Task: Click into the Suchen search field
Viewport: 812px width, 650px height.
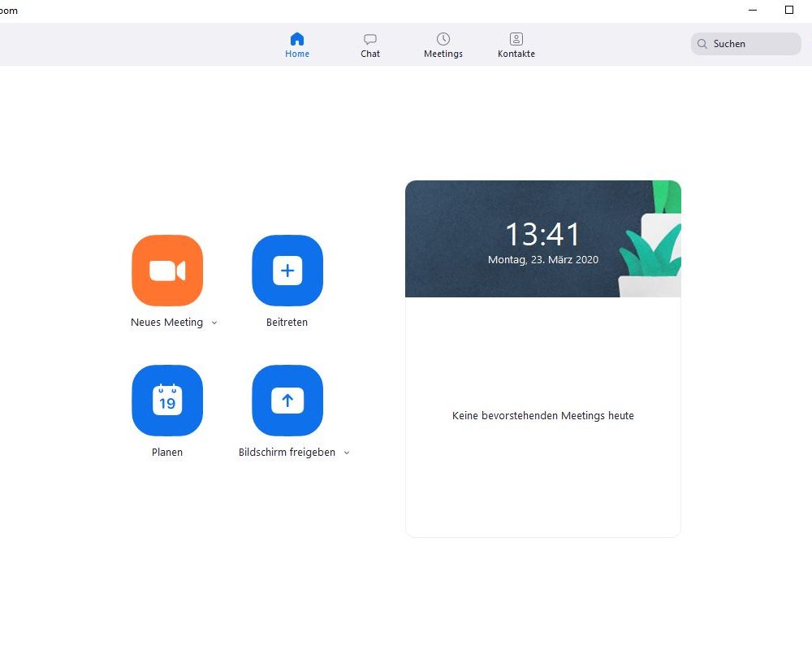Action: click(745, 44)
